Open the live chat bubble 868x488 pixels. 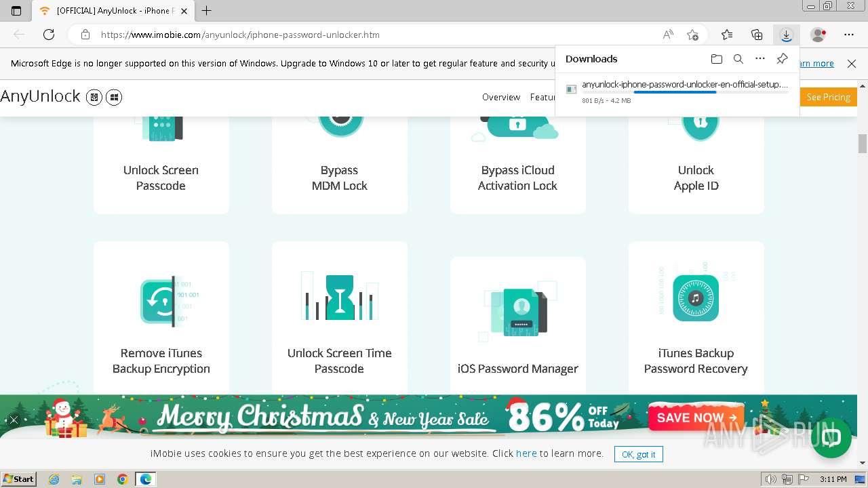pyautogui.click(x=831, y=438)
